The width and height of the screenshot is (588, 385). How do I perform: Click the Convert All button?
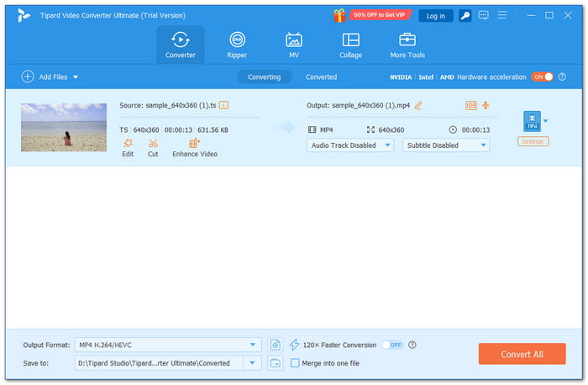pos(522,354)
